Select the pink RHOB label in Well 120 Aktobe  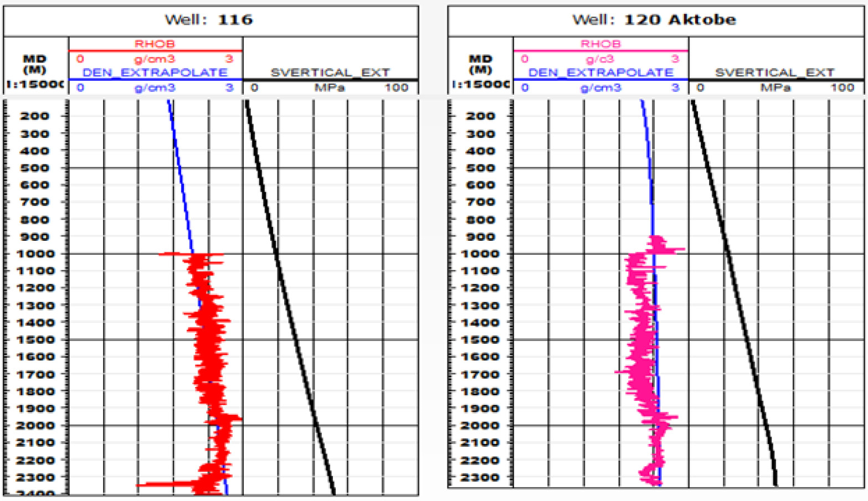600,44
